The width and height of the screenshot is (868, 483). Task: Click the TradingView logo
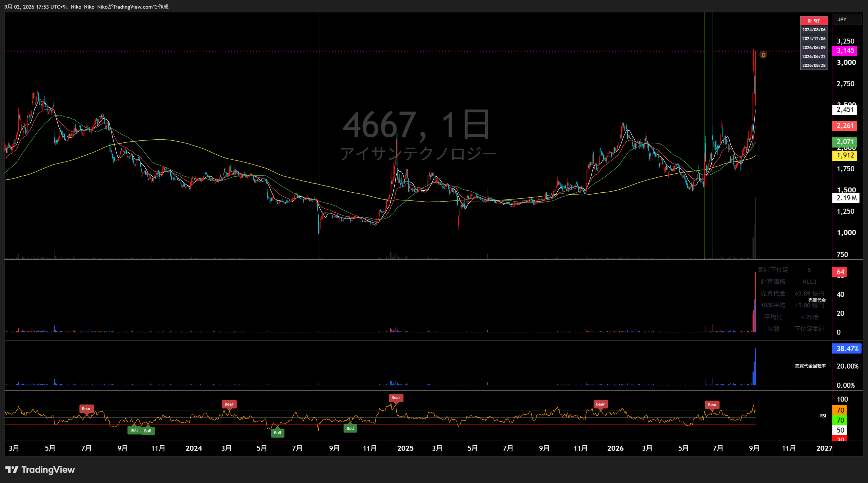tap(40, 470)
